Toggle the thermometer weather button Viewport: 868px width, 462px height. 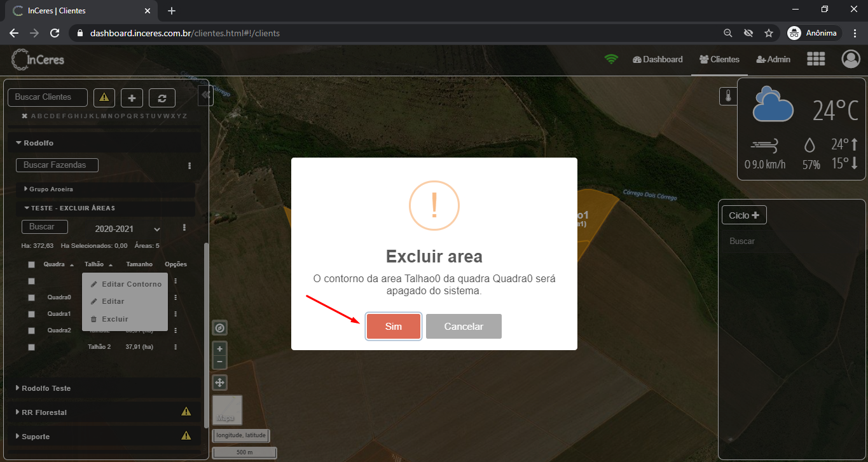click(728, 96)
